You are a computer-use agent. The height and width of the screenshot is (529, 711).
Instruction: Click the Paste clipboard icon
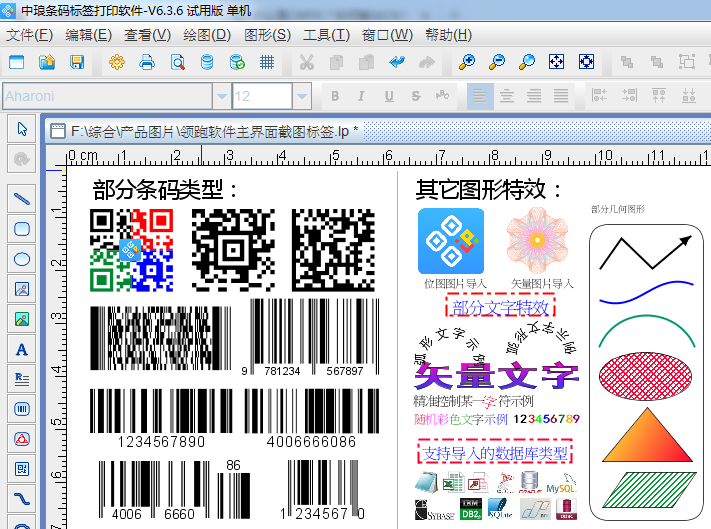(366, 62)
